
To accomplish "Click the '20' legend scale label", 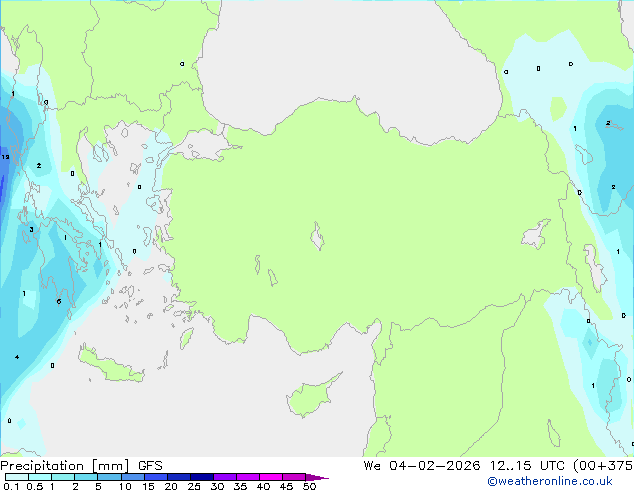I will [x=171, y=486].
